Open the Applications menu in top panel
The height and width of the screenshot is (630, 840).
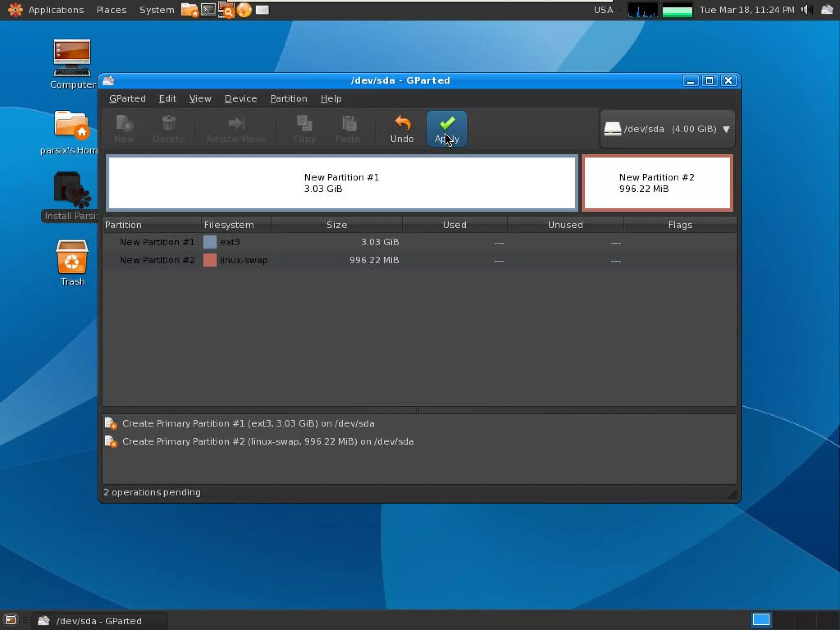56,10
